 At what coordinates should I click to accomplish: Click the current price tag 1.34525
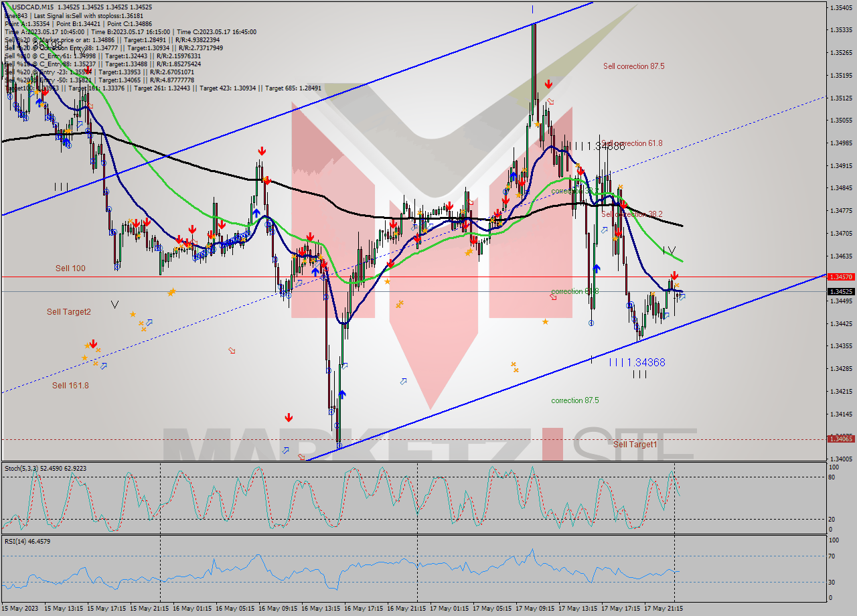[840, 292]
